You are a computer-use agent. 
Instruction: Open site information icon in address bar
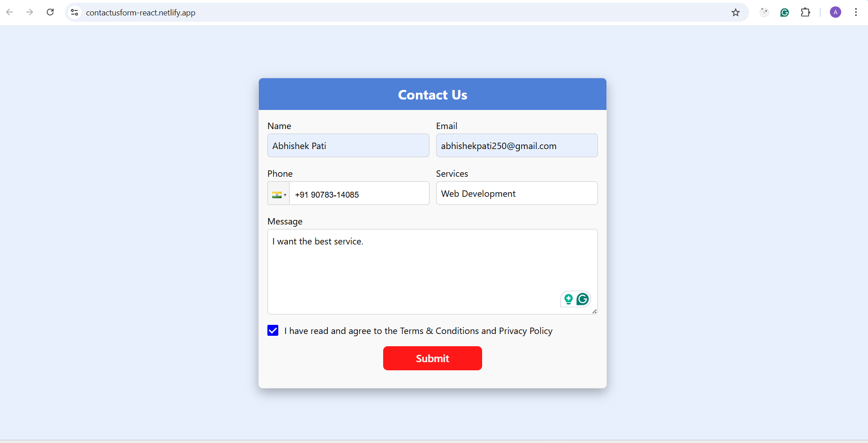point(74,12)
